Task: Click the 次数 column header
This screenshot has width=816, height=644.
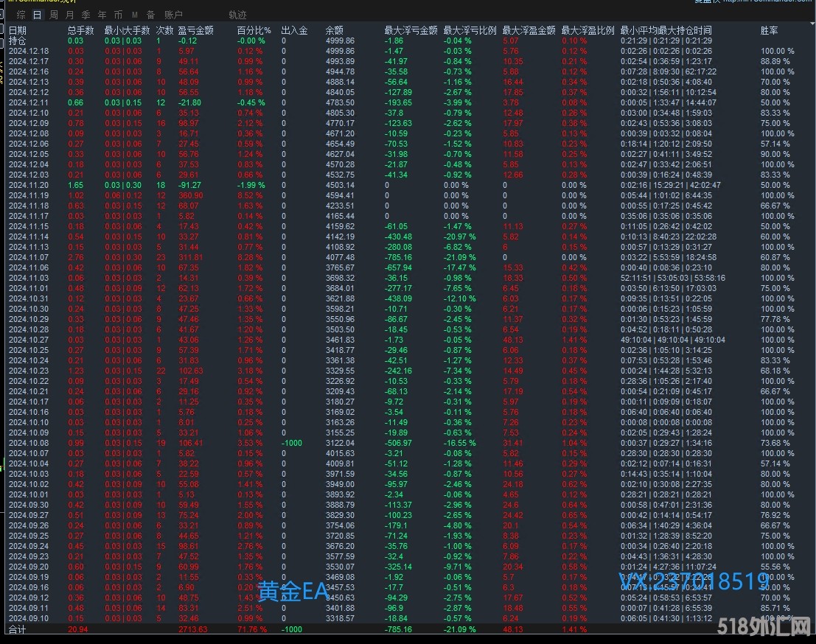Action: [x=165, y=30]
